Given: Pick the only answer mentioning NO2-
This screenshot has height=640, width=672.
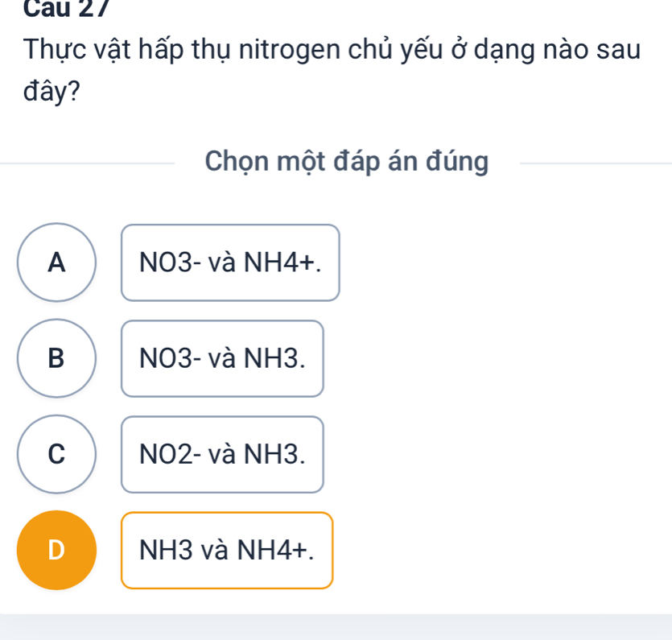Looking at the screenshot, I should click(222, 454).
